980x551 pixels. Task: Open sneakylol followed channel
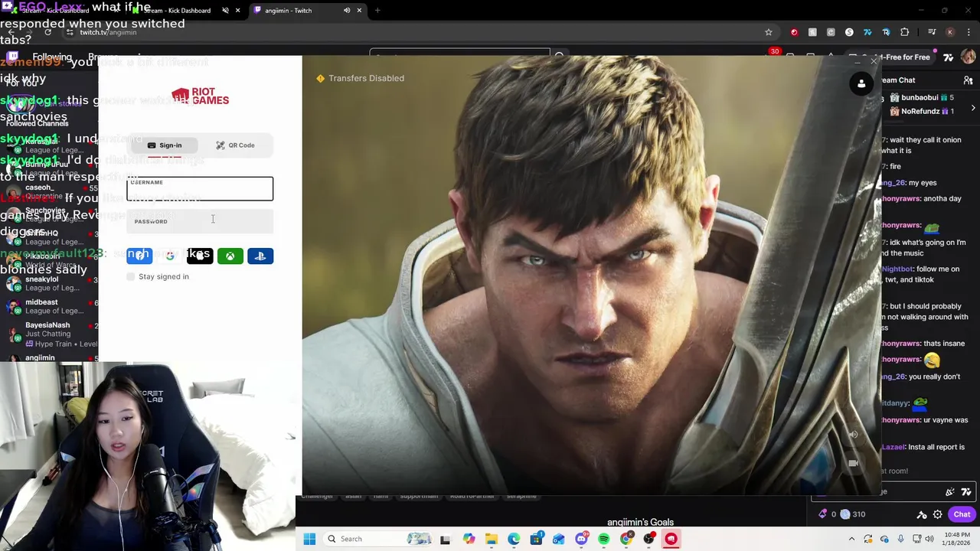tap(49, 284)
